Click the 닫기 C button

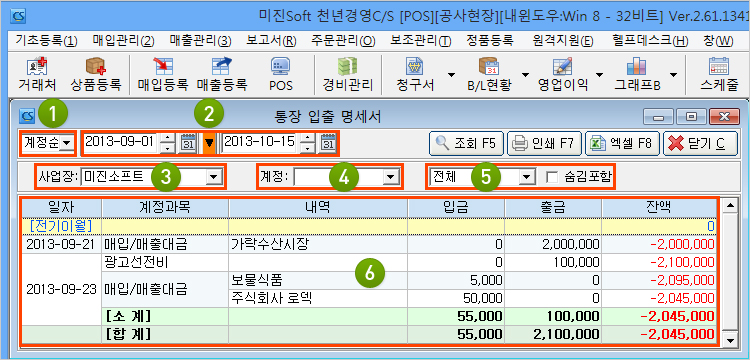point(701,143)
